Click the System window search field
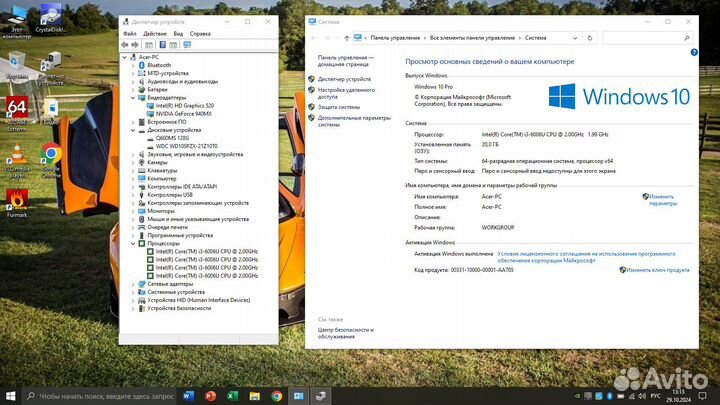The height and width of the screenshot is (405, 720). [x=647, y=38]
